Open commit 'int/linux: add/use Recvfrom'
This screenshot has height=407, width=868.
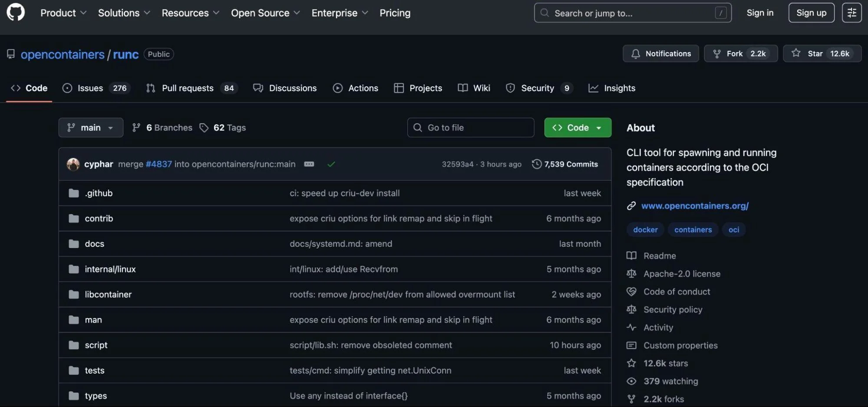point(344,269)
